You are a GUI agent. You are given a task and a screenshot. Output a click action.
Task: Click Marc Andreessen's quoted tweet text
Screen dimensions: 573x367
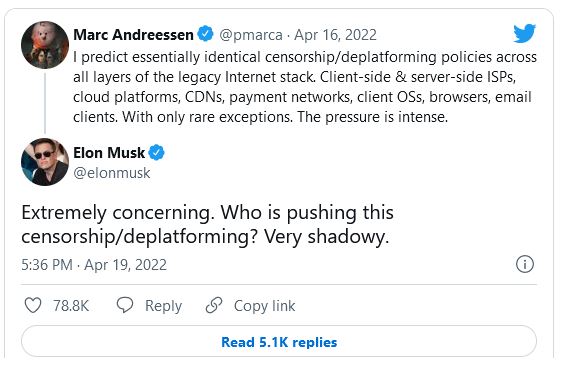(305, 87)
